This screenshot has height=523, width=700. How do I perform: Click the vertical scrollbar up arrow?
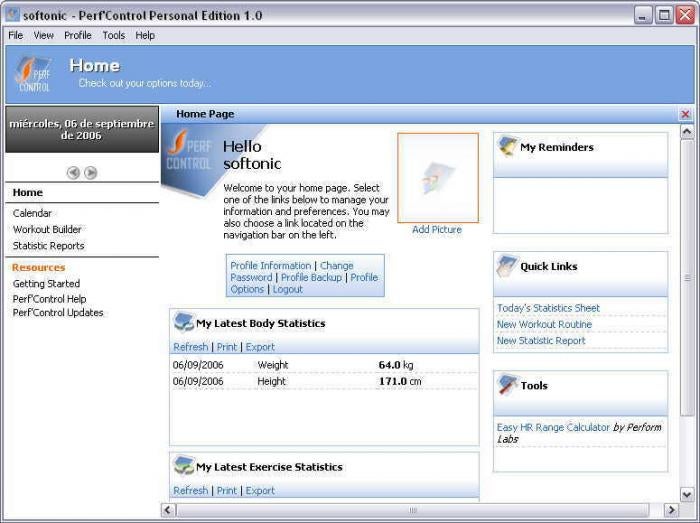tap(687, 131)
